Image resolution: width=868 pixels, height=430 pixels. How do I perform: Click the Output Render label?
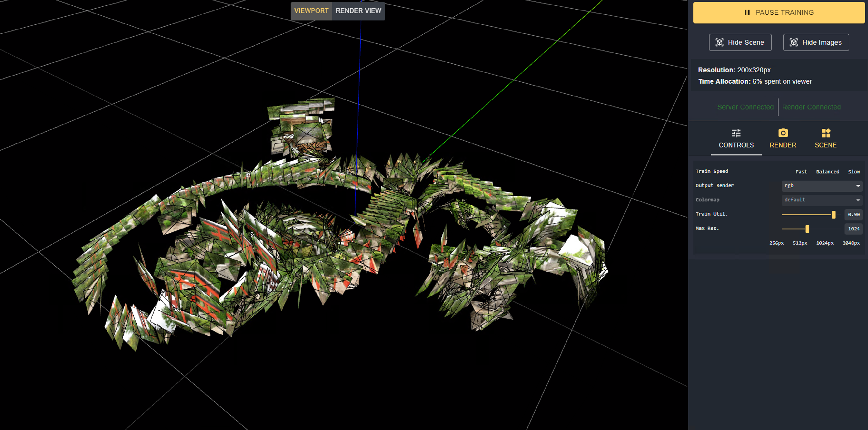pyautogui.click(x=714, y=186)
